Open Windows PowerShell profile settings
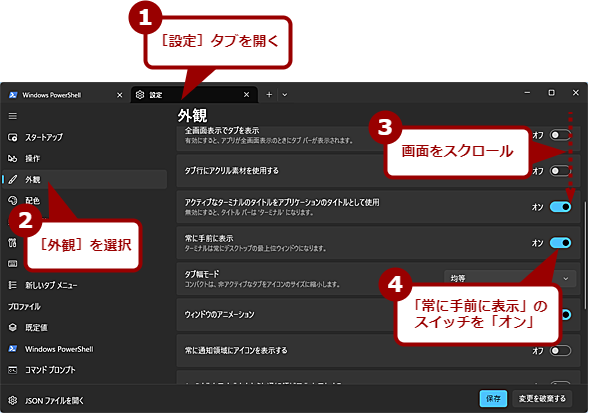Screen dimensions: 589x414 (85, 349)
